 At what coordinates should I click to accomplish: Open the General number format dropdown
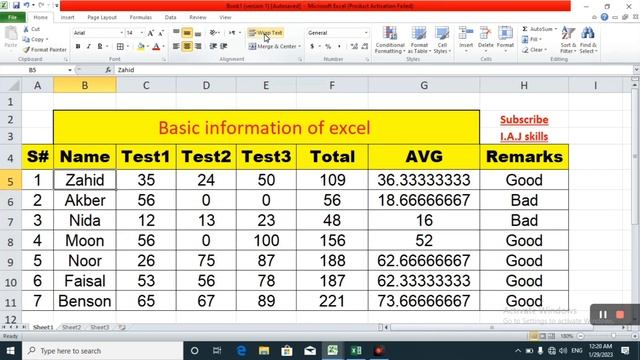[x=366, y=33]
